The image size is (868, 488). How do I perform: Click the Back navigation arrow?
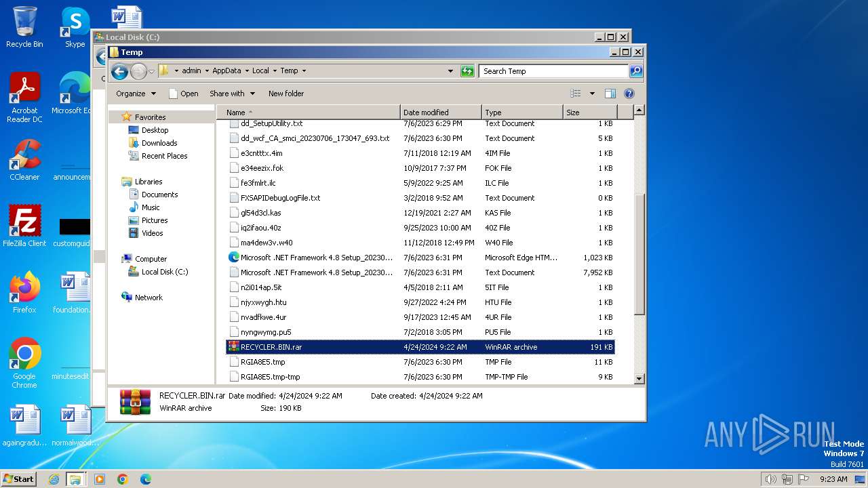(119, 71)
